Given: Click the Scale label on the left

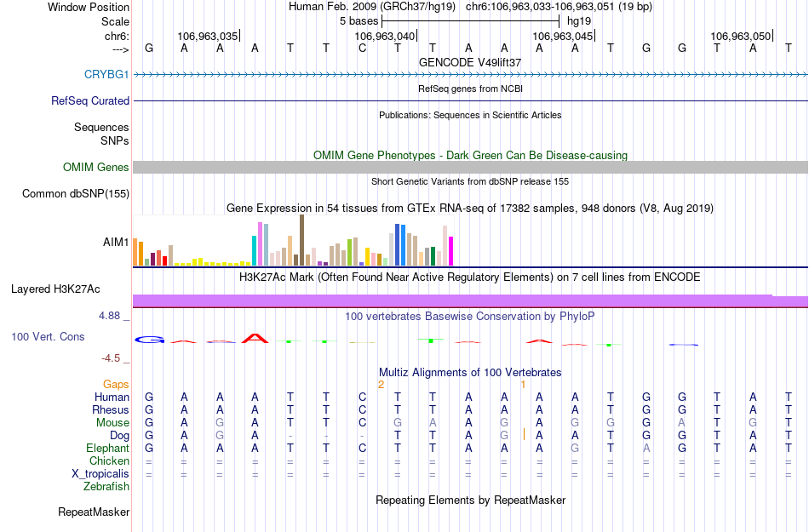Looking at the screenshot, I should pos(115,21).
